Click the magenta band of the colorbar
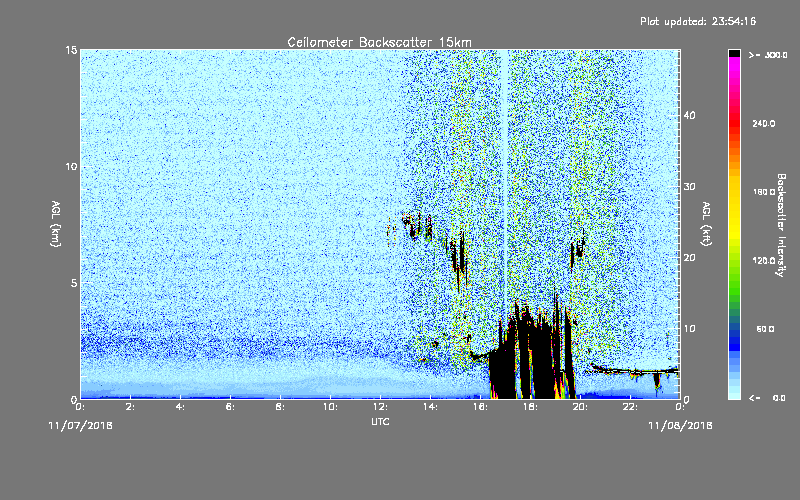 [x=734, y=64]
